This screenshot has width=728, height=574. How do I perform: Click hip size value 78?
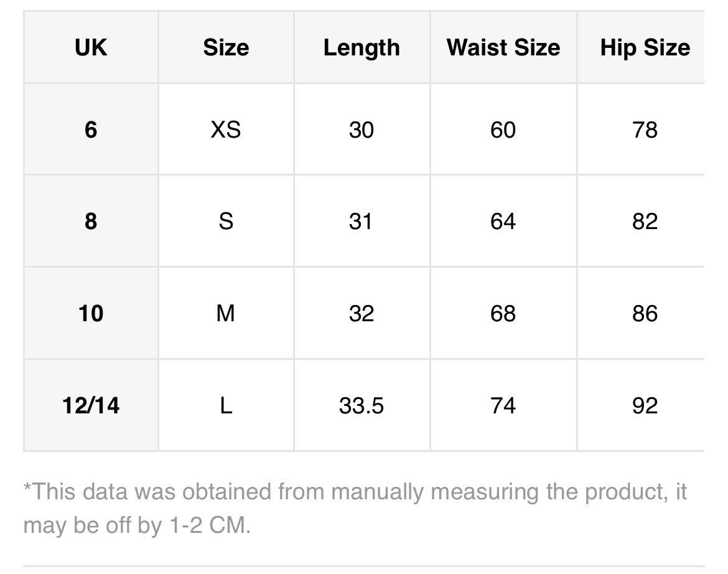click(645, 129)
